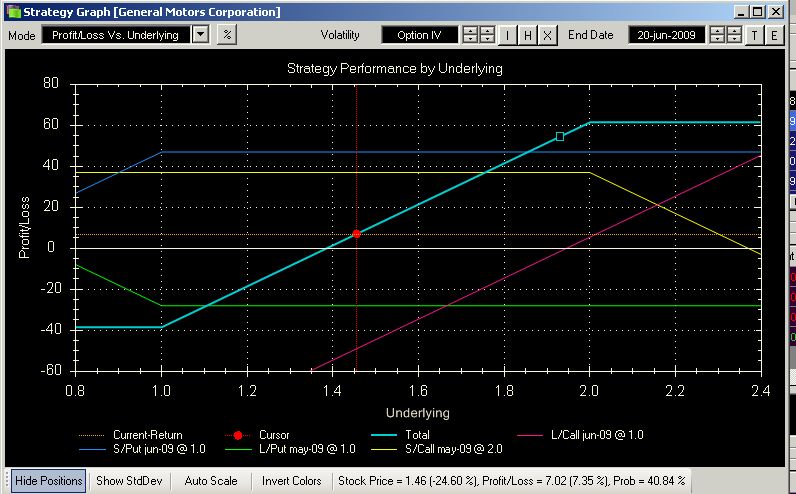The height and width of the screenshot is (494, 796).
Task: Click the 'S/Put jun-09 @ 1.0' legend entry
Action: (142, 449)
